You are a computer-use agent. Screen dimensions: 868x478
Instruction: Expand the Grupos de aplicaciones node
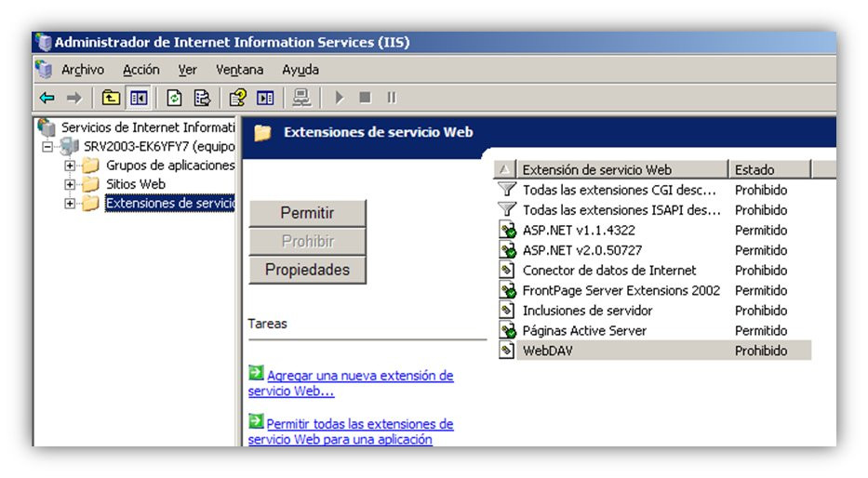click(x=70, y=166)
